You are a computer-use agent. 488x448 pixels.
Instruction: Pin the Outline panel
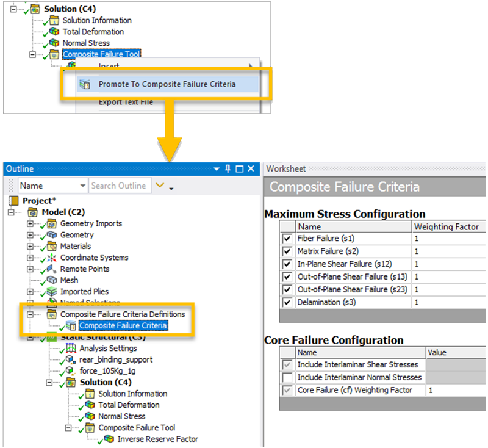pos(229,169)
